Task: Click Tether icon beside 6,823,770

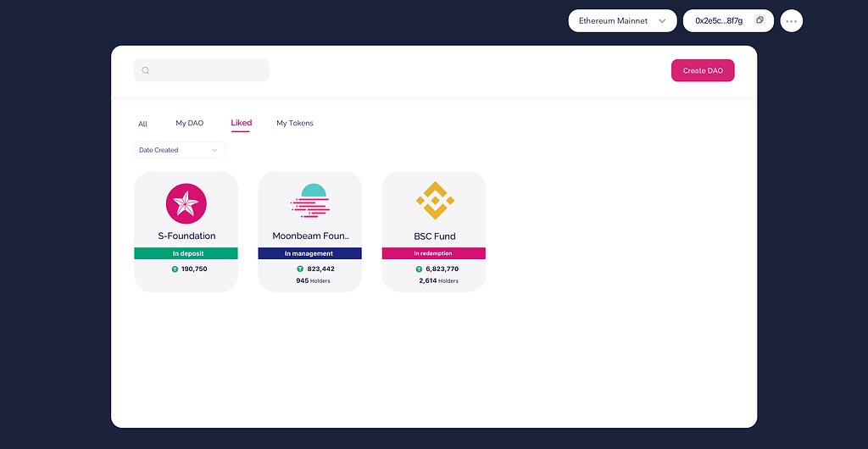Action: point(419,269)
